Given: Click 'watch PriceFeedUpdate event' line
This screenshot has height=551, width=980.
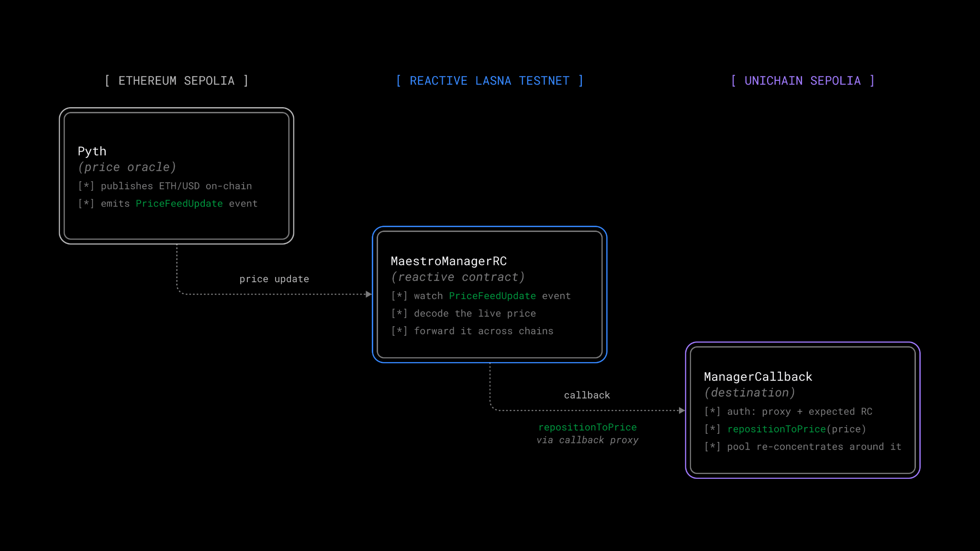Looking at the screenshot, I should [481, 296].
